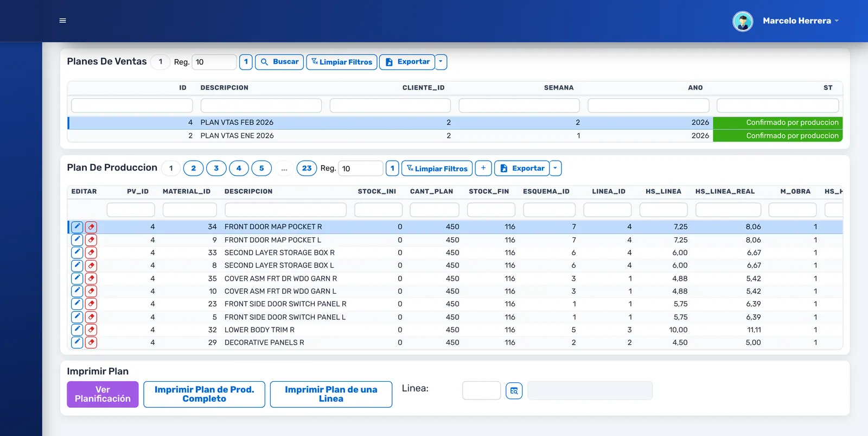This screenshot has height=436, width=868.
Task: Clear filters in Plan De Produccion
Action: click(x=437, y=168)
